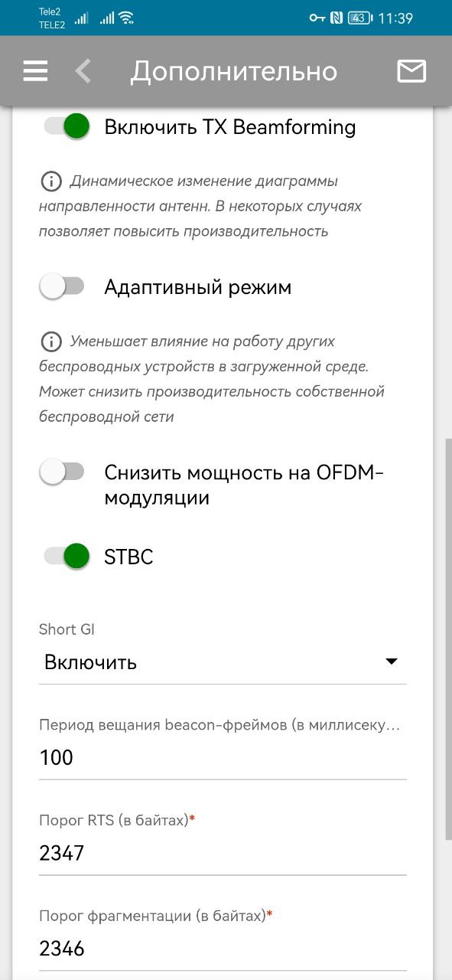
Task: Tap the VPN key status icon
Action: pos(317,18)
